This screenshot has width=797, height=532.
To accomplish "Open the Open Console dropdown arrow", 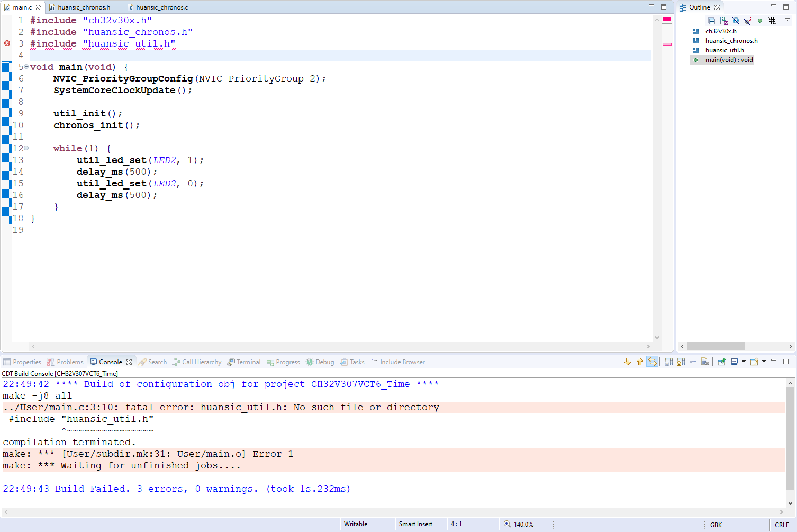I will click(764, 362).
